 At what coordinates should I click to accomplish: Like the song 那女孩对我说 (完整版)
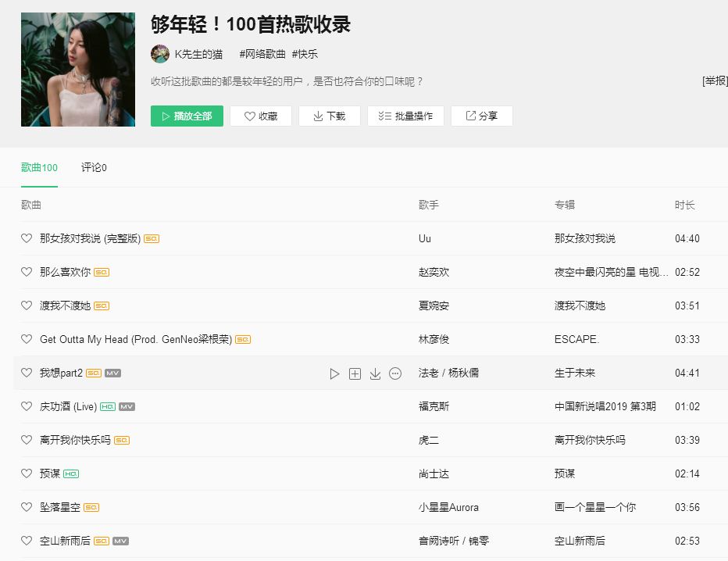click(x=27, y=238)
